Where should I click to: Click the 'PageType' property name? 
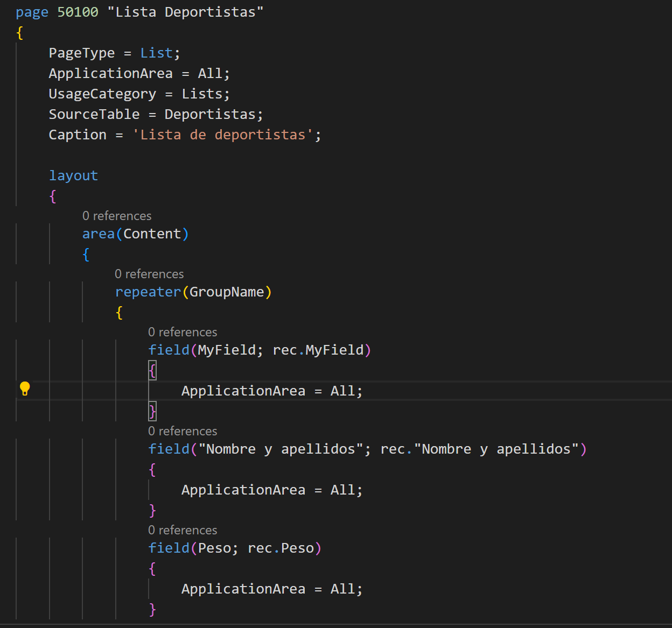[82, 53]
